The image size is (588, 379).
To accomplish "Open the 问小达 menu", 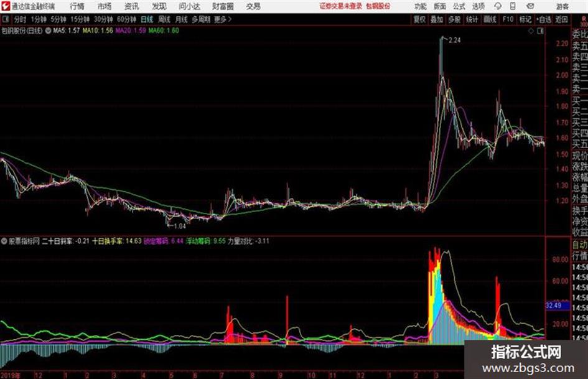I will pos(189,6).
